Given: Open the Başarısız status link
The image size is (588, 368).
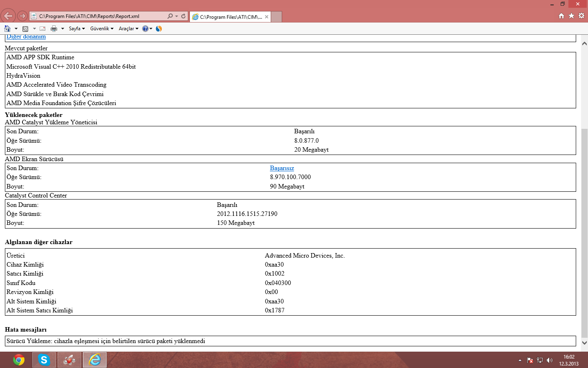Looking at the screenshot, I should tap(282, 168).
